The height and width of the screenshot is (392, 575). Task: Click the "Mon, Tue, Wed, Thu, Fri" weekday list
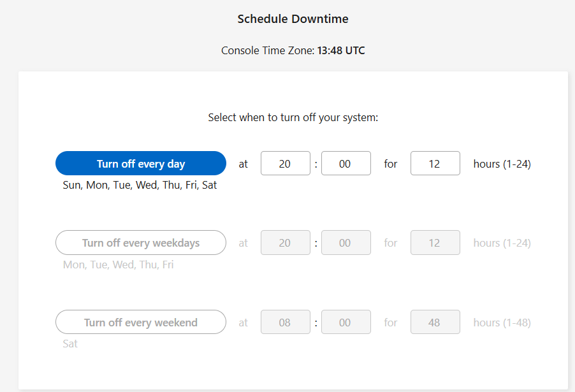tap(118, 265)
